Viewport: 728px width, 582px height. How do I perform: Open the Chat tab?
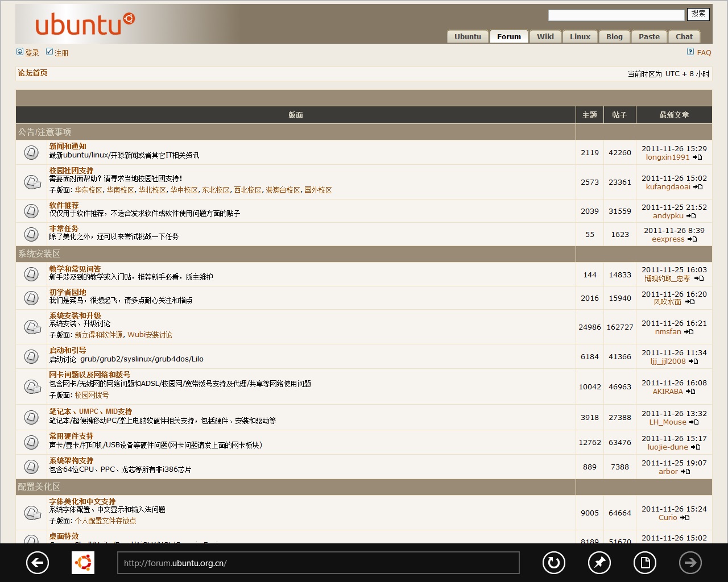click(684, 36)
